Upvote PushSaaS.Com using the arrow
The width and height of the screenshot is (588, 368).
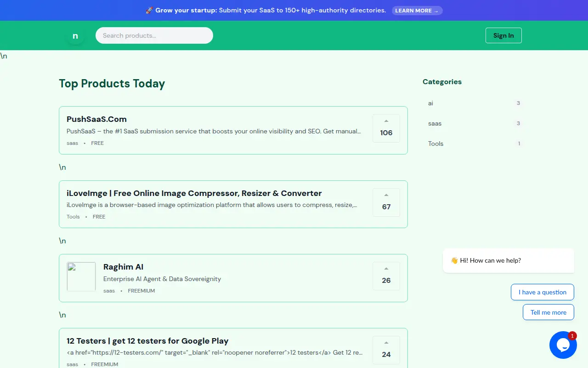(x=386, y=121)
